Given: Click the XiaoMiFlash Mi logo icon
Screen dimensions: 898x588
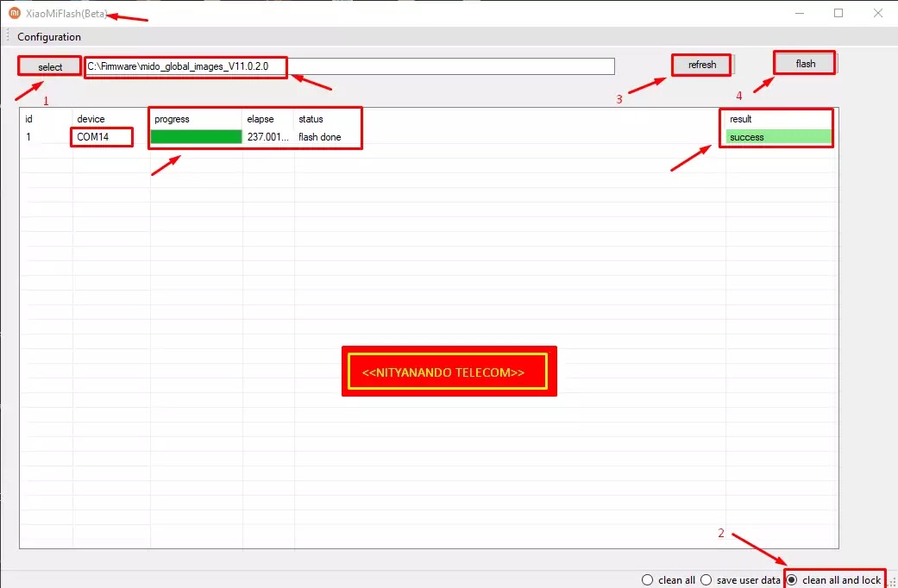Looking at the screenshot, I should 14,13.
